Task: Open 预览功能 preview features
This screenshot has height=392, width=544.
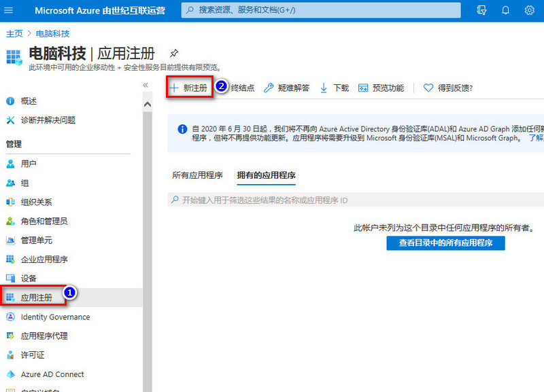Action: pyautogui.click(x=381, y=88)
